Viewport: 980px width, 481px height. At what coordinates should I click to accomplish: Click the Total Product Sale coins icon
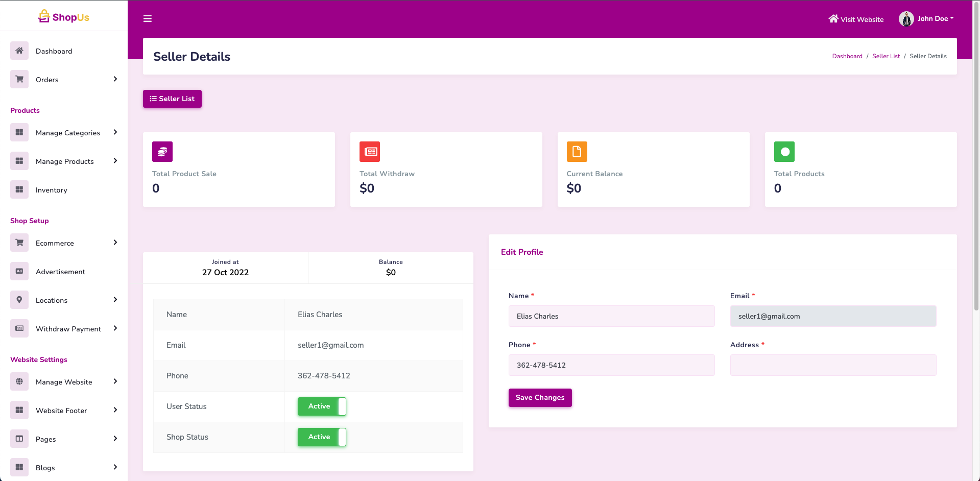(162, 152)
